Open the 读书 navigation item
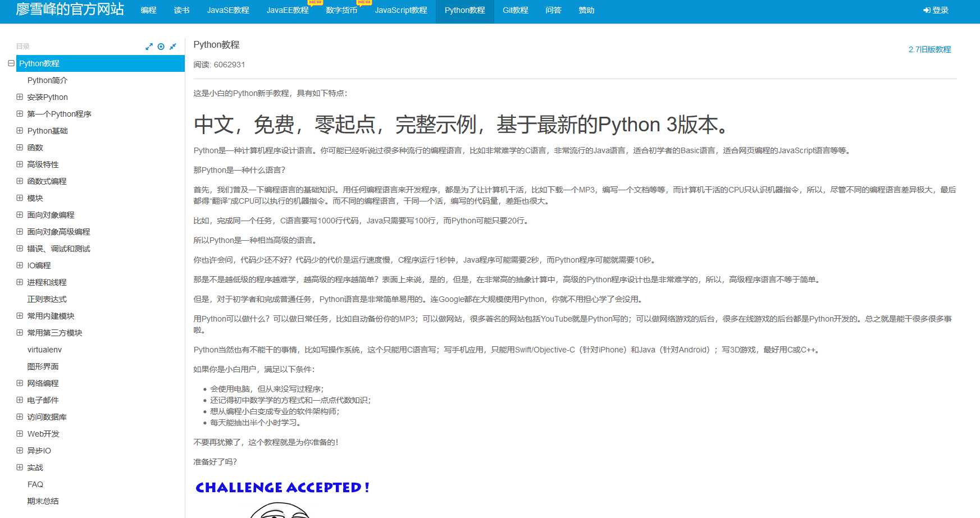The height and width of the screenshot is (518, 980). [x=181, y=10]
